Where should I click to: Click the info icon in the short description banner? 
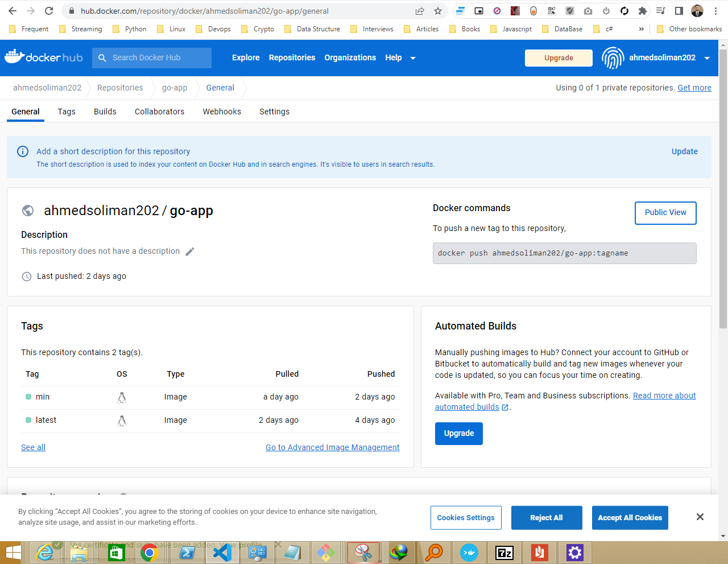(23, 151)
